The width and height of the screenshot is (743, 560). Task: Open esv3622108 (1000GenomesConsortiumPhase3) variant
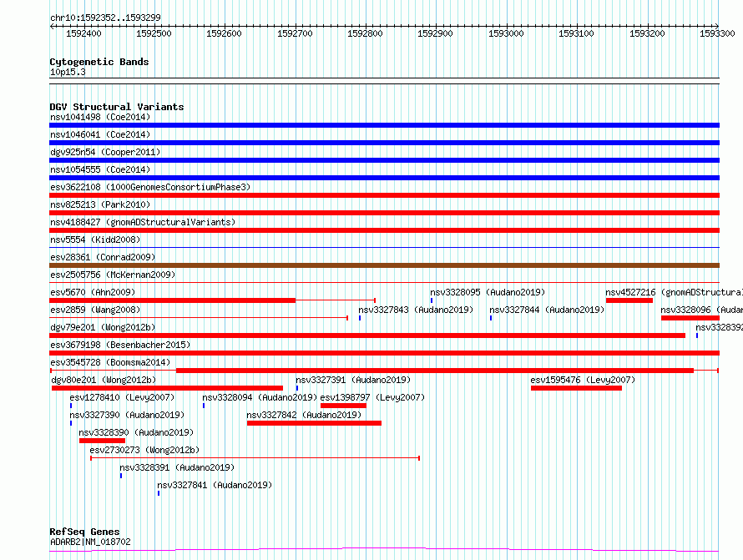150,187
